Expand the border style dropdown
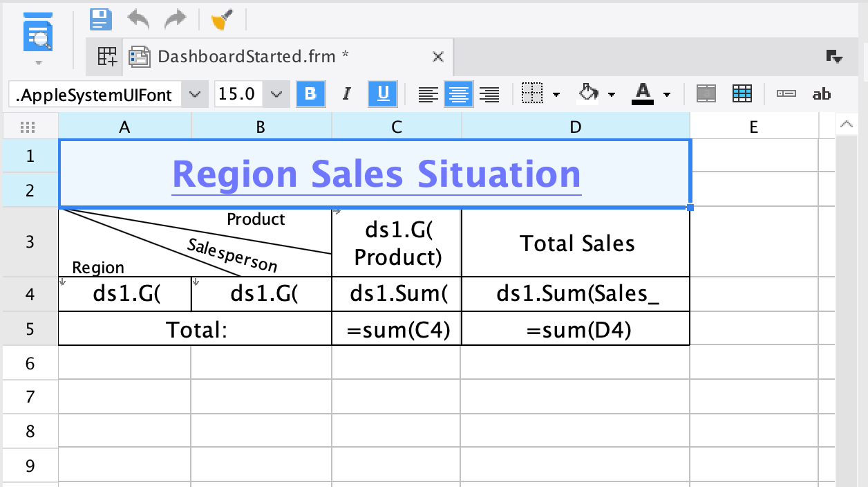Viewport: 868px width, 487px height. click(556, 93)
